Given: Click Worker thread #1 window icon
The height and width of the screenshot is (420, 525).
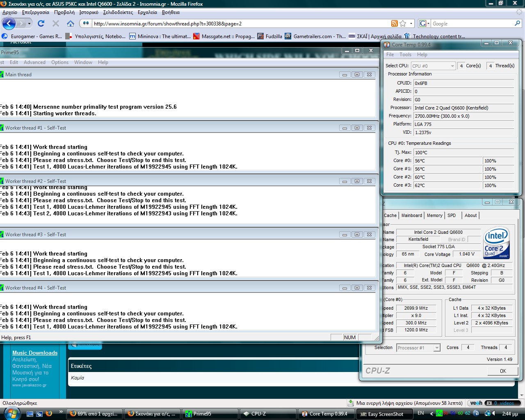Looking at the screenshot, I should [2, 128].
